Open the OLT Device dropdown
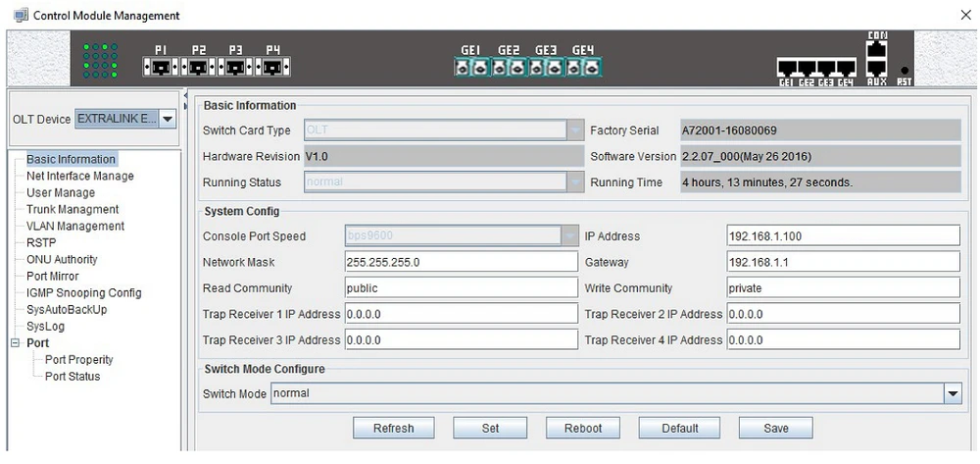 167,119
